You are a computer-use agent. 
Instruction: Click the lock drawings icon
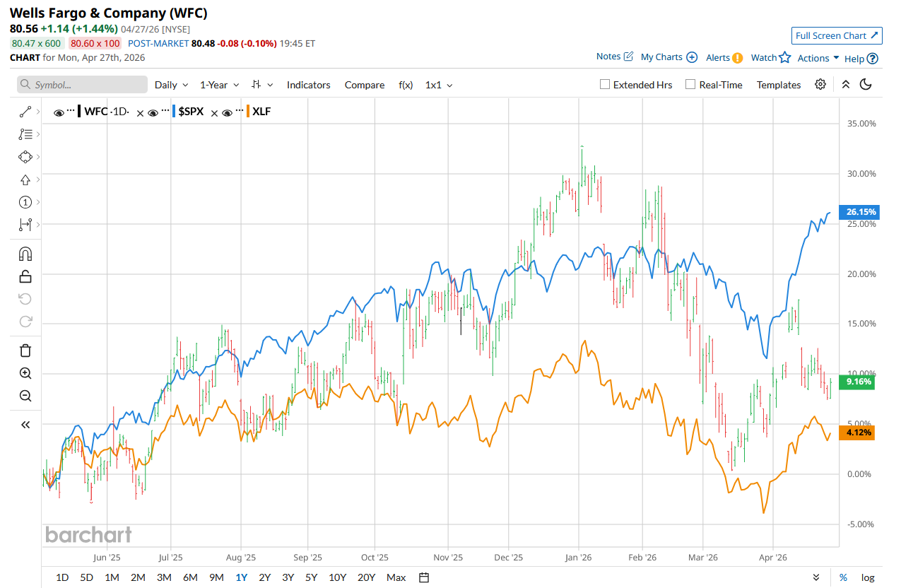coord(25,276)
